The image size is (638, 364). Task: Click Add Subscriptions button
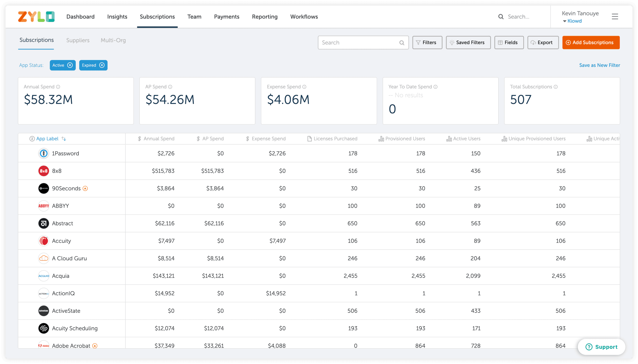[591, 42]
